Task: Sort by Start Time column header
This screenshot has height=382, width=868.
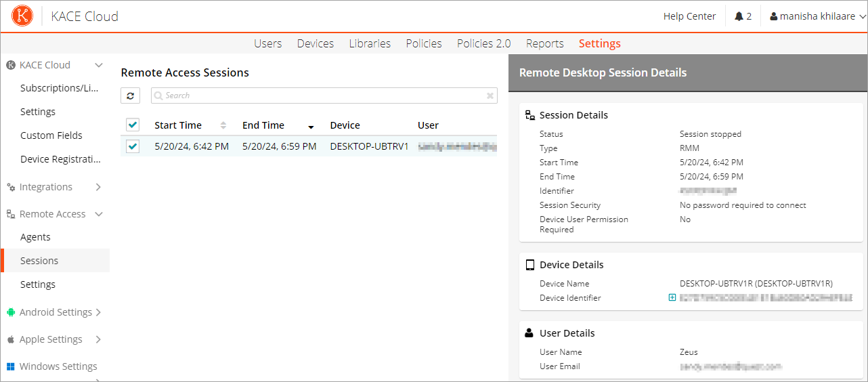Action: click(x=178, y=125)
